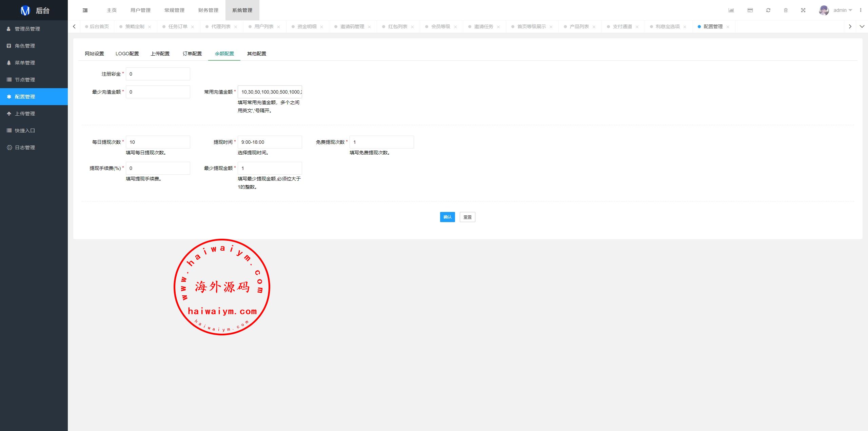Click the refresh icon in top toolbar

[768, 10]
